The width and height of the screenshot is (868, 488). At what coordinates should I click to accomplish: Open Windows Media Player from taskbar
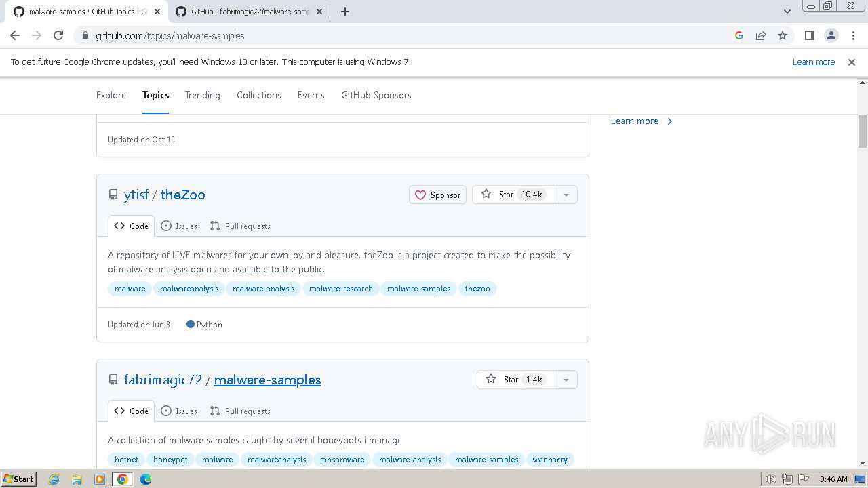coord(100,479)
